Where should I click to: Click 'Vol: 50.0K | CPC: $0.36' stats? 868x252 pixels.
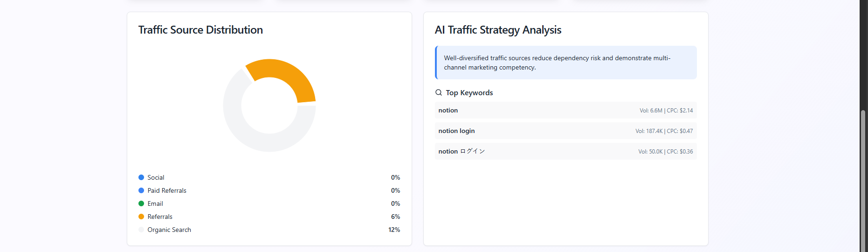pos(666,152)
